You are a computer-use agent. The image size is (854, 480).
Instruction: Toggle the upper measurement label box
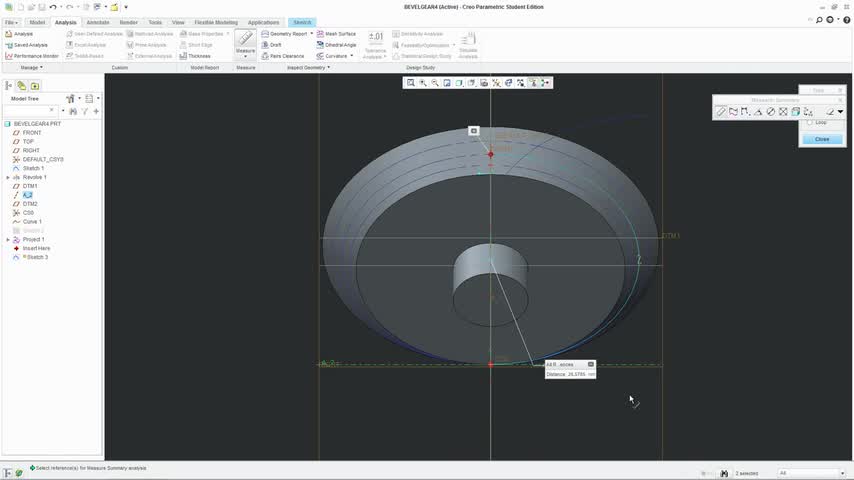tap(474, 131)
